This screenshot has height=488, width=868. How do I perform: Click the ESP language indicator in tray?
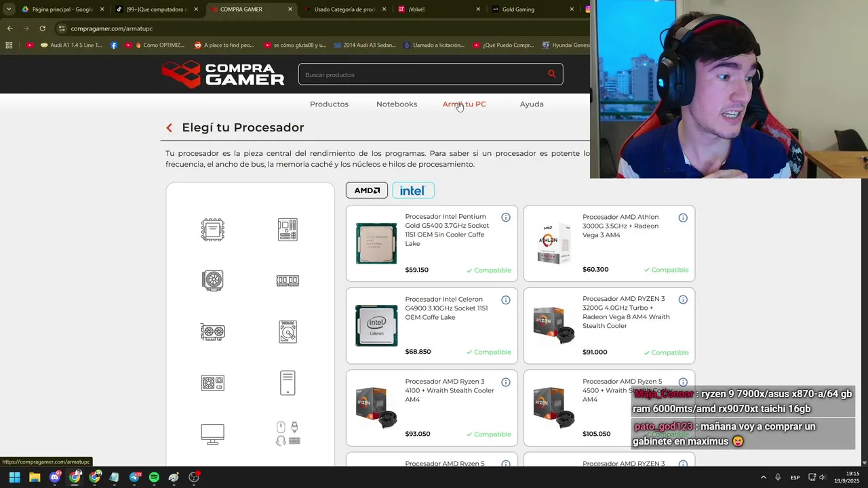[x=795, y=477]
